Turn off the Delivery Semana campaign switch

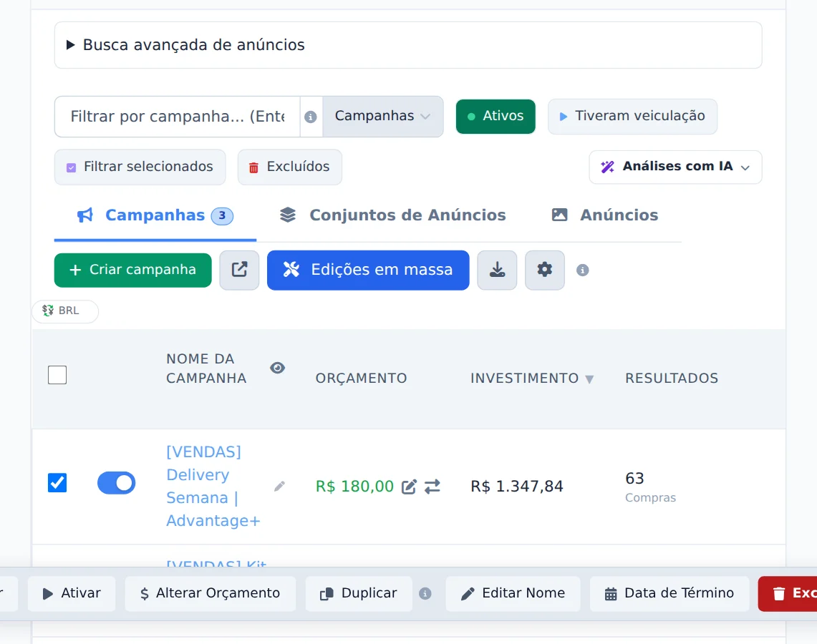tap(116, 483)
